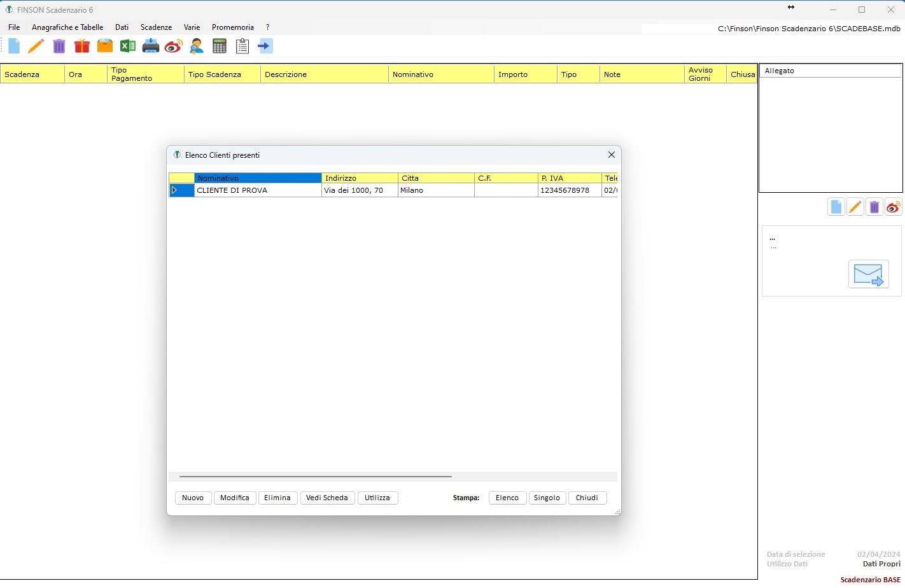Close the Elenco Clienti presenti dialog
The height and width of the screenshot is (588, 905).
point(612,155)
